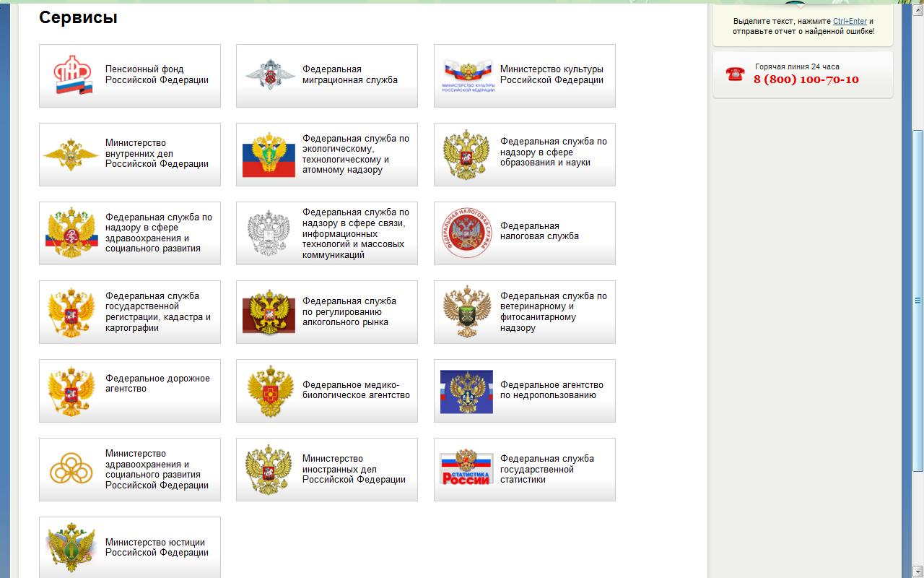Screen dimensions: 924x578
Task: Click the Горячая линия 24 часа label
Action: click(x=797, y=66)
